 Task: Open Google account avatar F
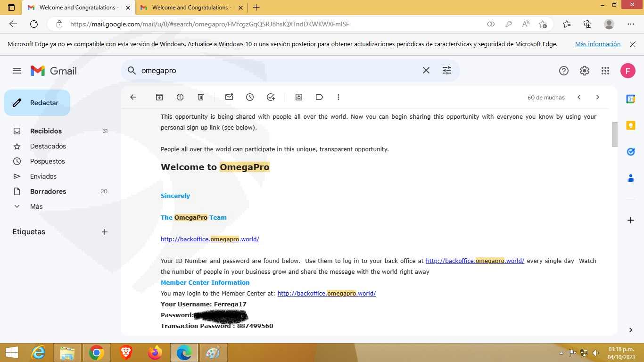tap(628, 71)
